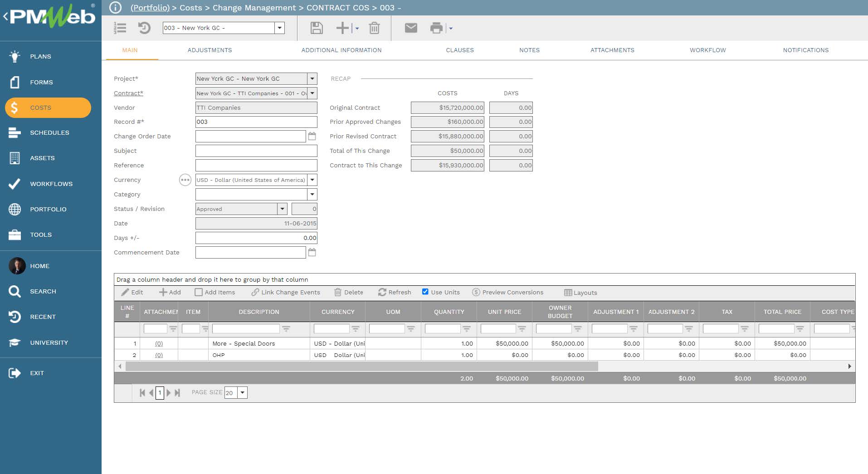868x474 pixels.
Task: Open Recent items icon in sidebar
Action: point(15,317)
